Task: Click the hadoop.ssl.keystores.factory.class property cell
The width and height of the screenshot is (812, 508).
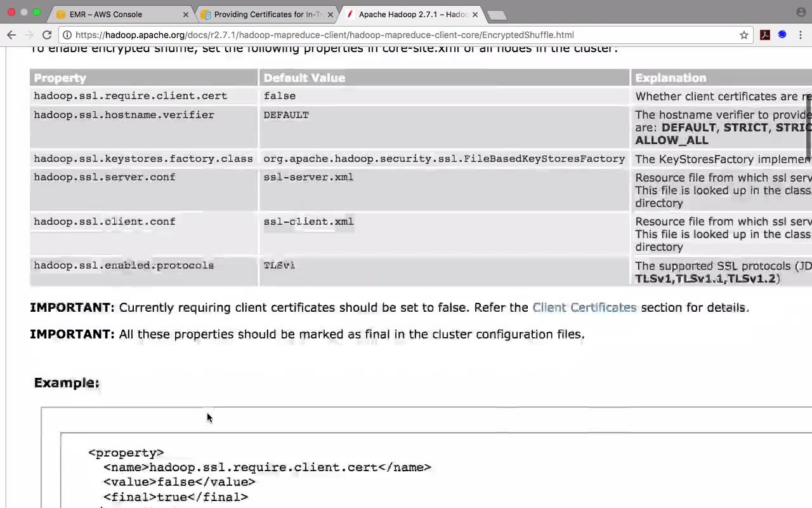Action: tap(144, 159)
